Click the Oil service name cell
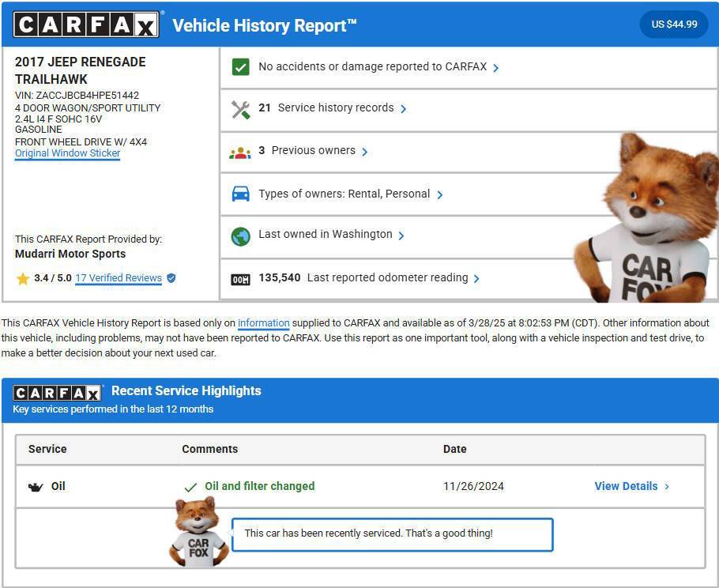This screenshot has width=719, height=588. (x=58, y=486)
